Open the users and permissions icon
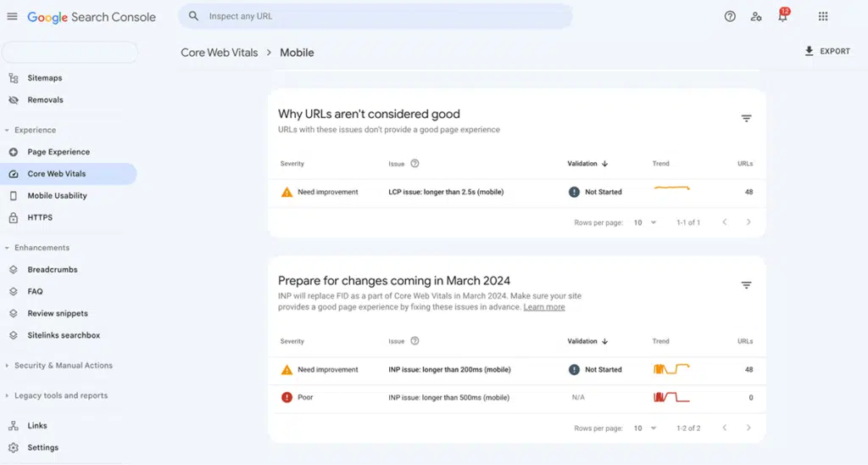Image resolution: width=868 pixels, height=465 pixels. (756, 17)
